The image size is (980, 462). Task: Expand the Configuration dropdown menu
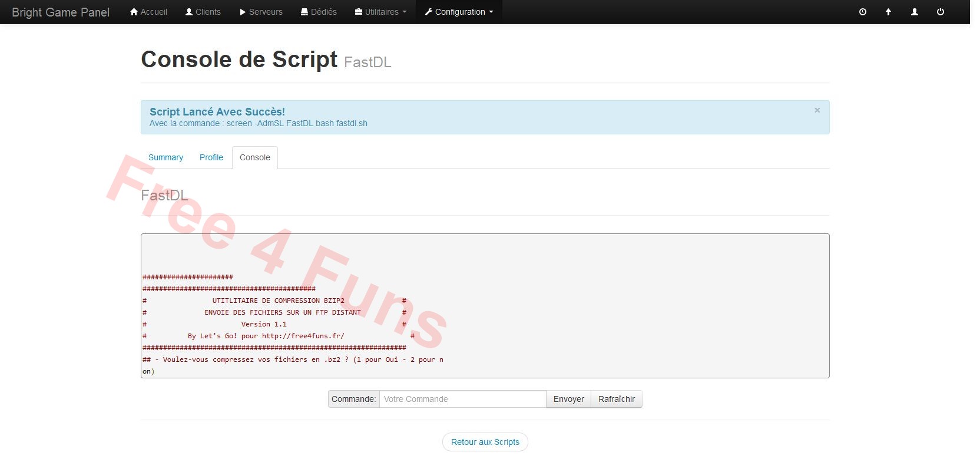[x=459, y=12]
